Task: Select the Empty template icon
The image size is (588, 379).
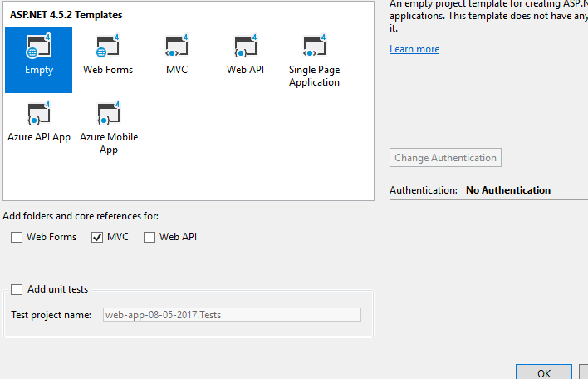Action: [x=38, y=46]
